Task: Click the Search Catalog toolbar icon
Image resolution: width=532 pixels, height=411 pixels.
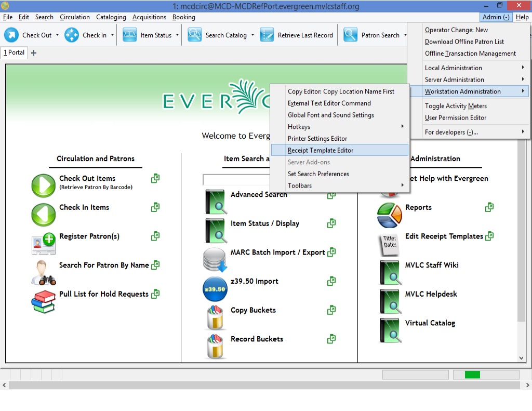Action: tap(195, 35)
